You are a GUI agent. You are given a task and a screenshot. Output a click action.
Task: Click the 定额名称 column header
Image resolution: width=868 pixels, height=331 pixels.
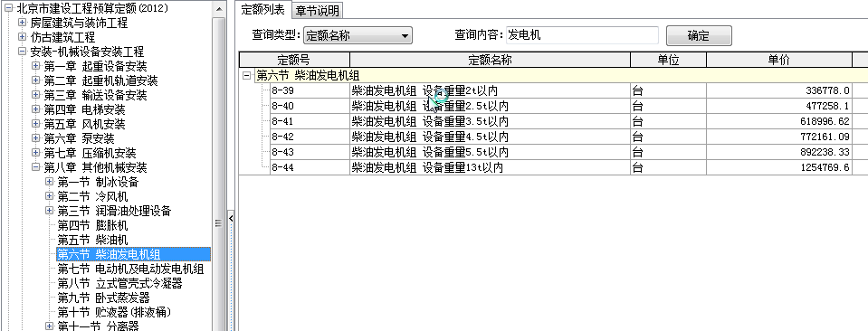pyautogui.click(x=490, y=60)
